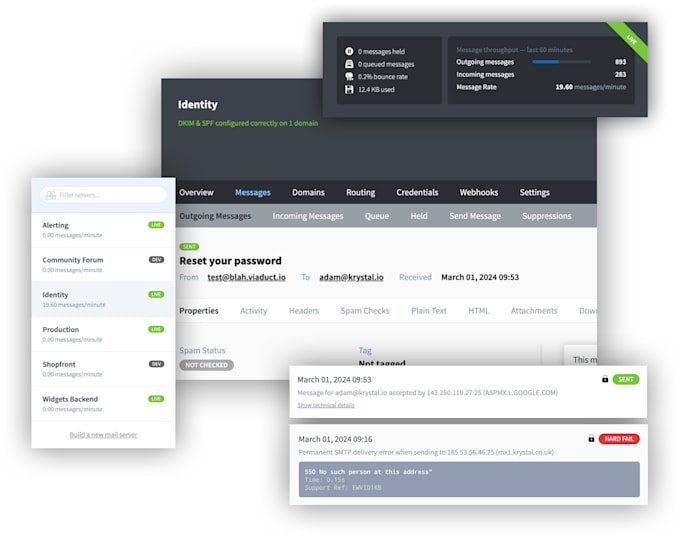Click the outgoing messages progress bar
This screenshot has width=680, height=537.
pos(562,62)
